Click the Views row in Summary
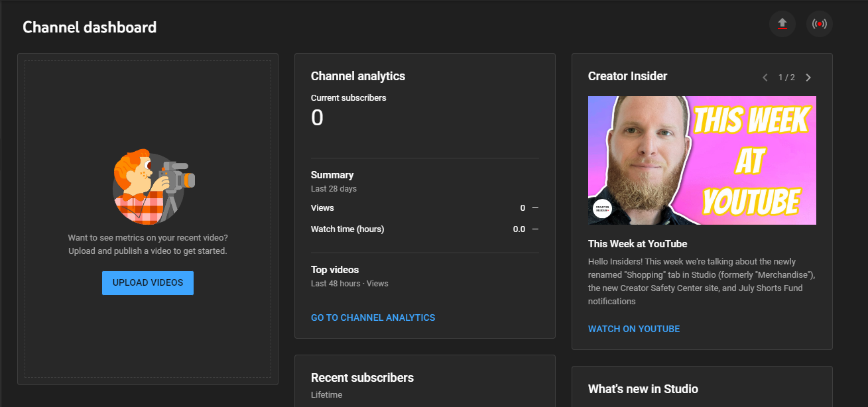Screen dimensions: 868x407 (x=425, y=208)
